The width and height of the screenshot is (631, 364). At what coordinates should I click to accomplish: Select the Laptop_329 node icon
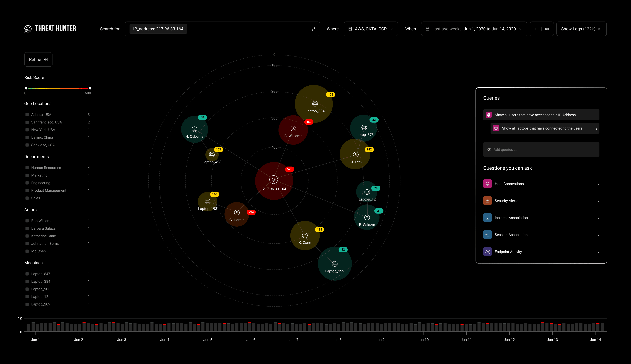tap(335, 264)
